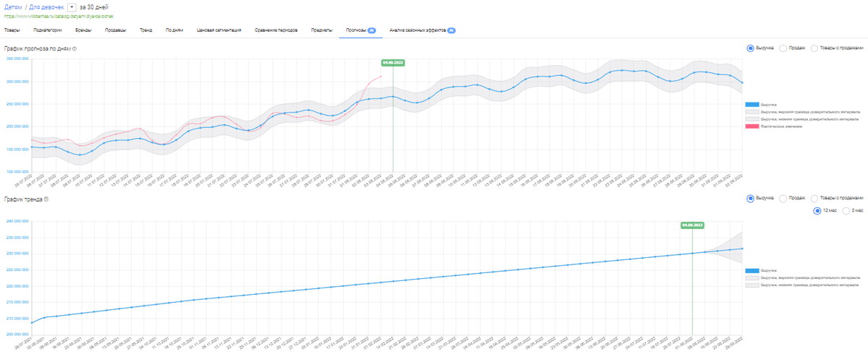Switch to the Продавцы tab
The width and height of the screenshot is (868, 354).
pyautogui.click(x=116, y=30)
